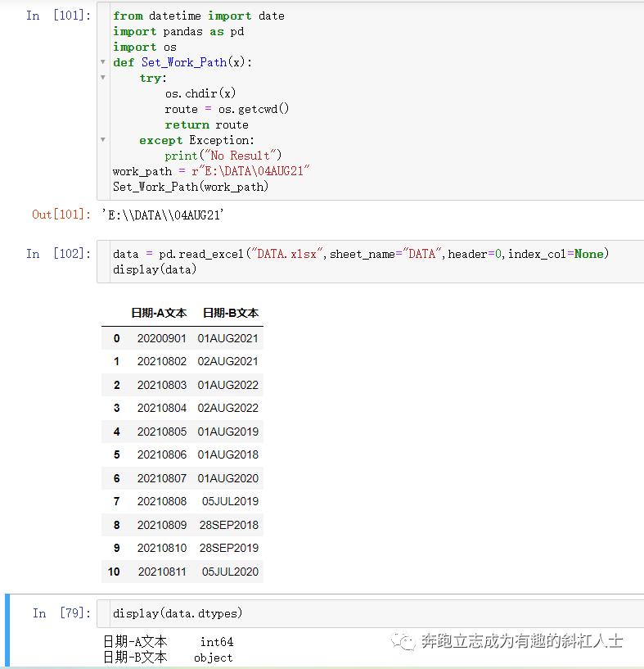
Task: Click cell 01AUG2020 in row 6
Action: pos(227,478)
